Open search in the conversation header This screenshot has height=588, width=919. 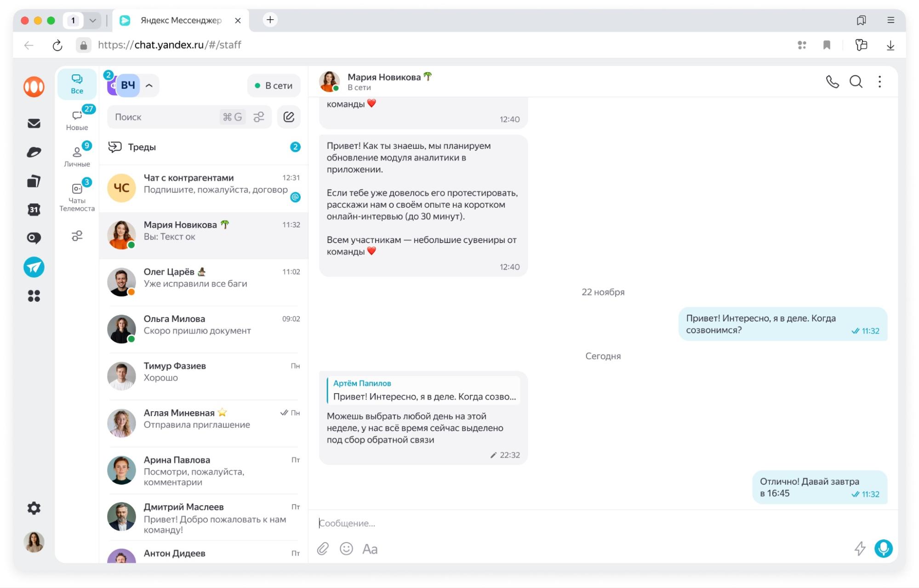click(x=856, y=82)
